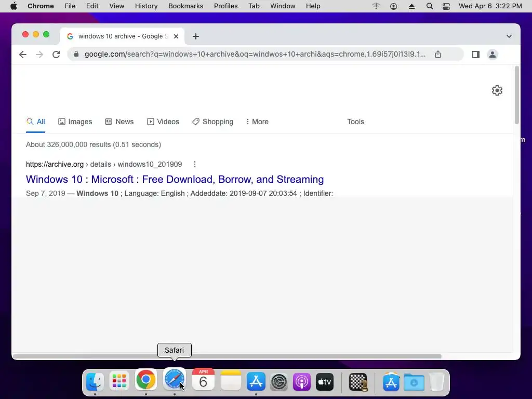
Task: Open Notes from the Dock
Action: point(231,381)
